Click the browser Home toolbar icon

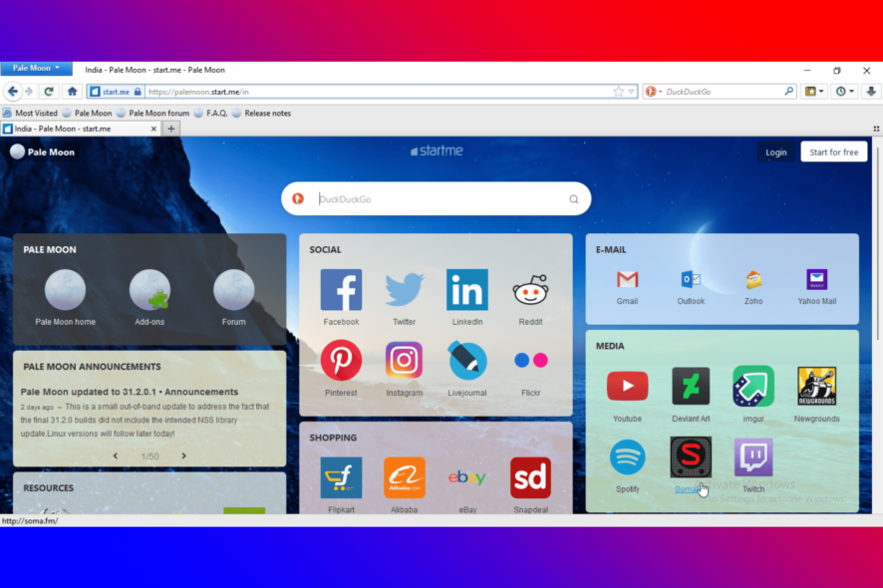tap(72, 92)
